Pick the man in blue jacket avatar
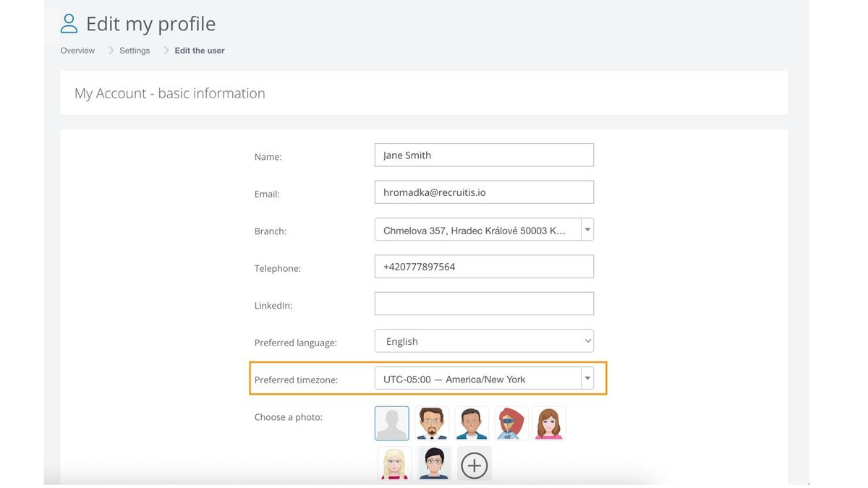This screenshot has height=488, width=868. [x=472, y=423]
